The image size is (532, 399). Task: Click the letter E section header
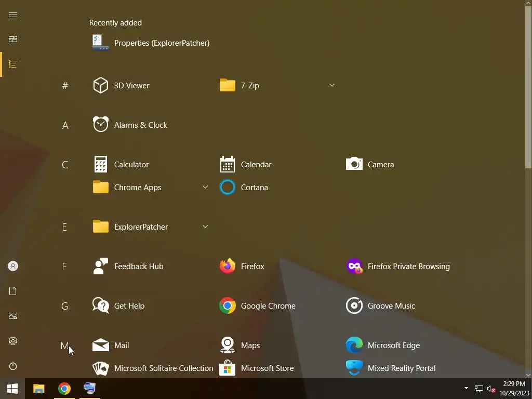click(x=64, y=227)
